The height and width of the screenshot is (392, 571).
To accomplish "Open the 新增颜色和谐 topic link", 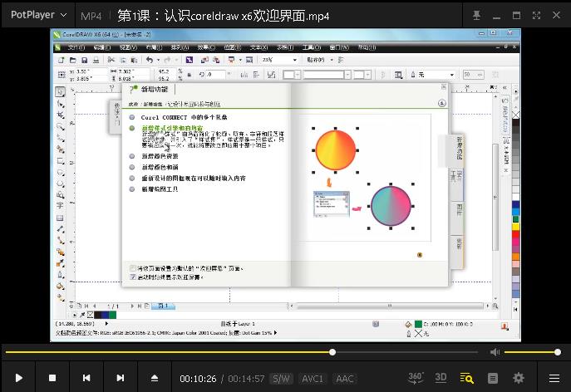I will point(160,167).
